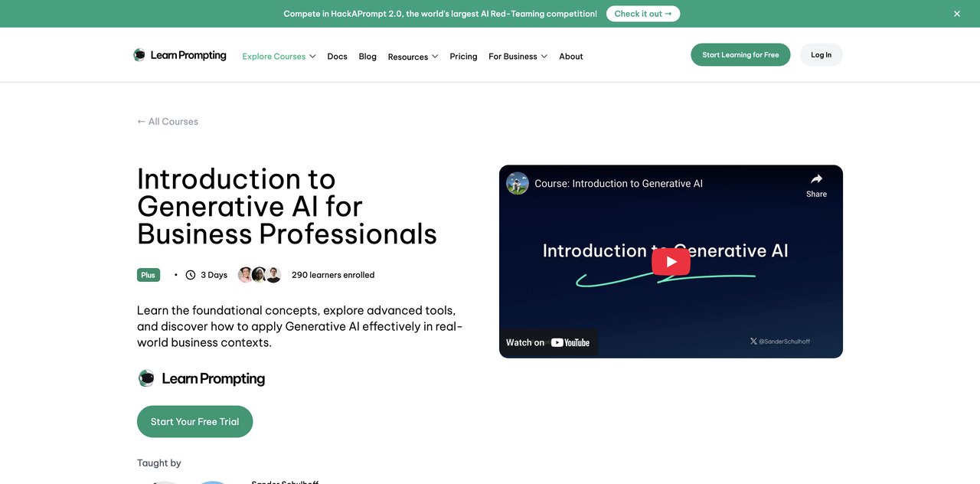Open the About page

[571, 56]
